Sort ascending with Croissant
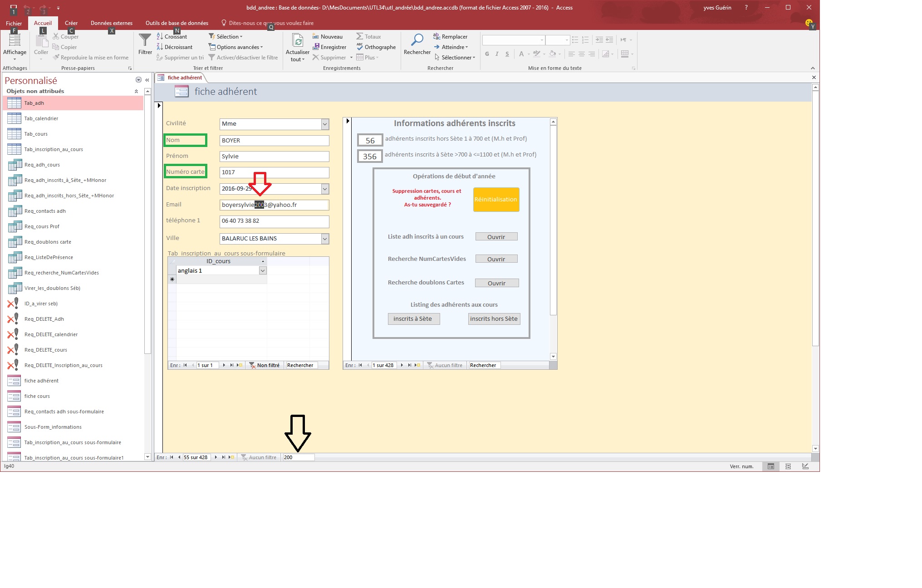The width and height of the screenshot is (922, 588). click(x=172, y=37)
